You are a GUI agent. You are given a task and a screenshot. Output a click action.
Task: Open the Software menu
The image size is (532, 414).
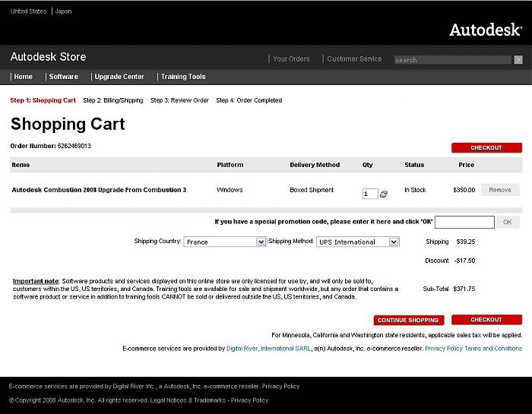(x=63, y=77)
